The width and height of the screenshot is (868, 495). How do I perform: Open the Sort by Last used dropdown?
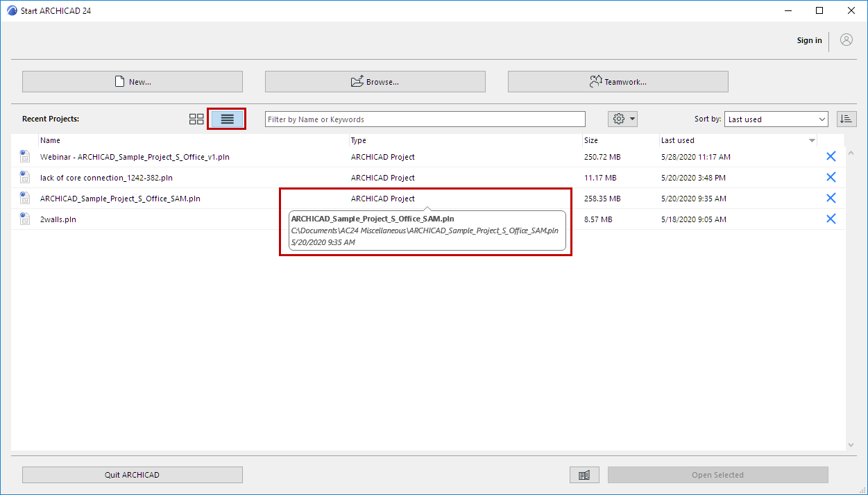(x=776, y=119)
